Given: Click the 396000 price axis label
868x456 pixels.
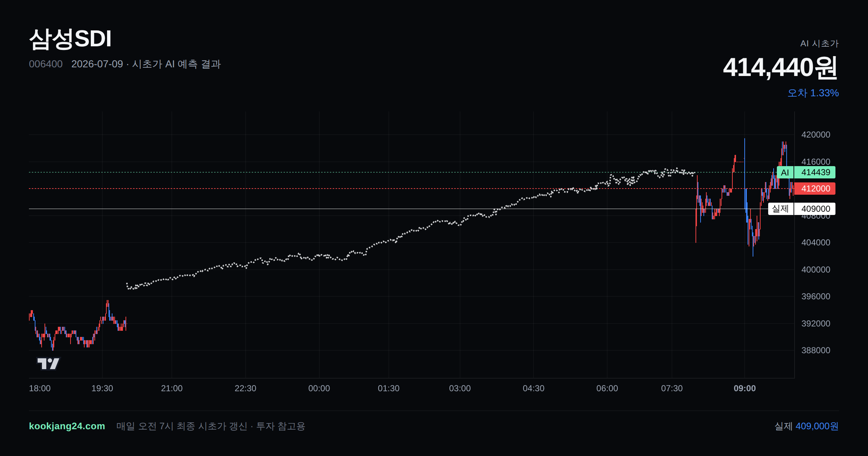Looking at the screenshot, I should click(x=816, y=296).
